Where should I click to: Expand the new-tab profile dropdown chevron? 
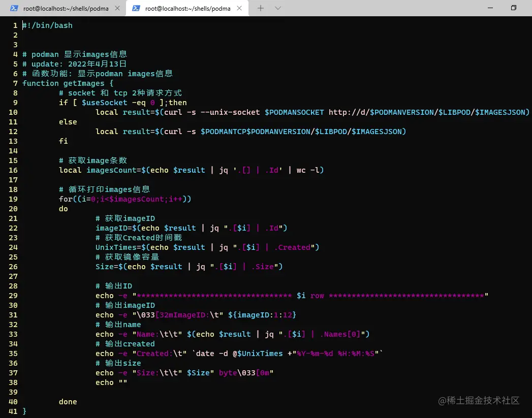click(x=278, y=8)
